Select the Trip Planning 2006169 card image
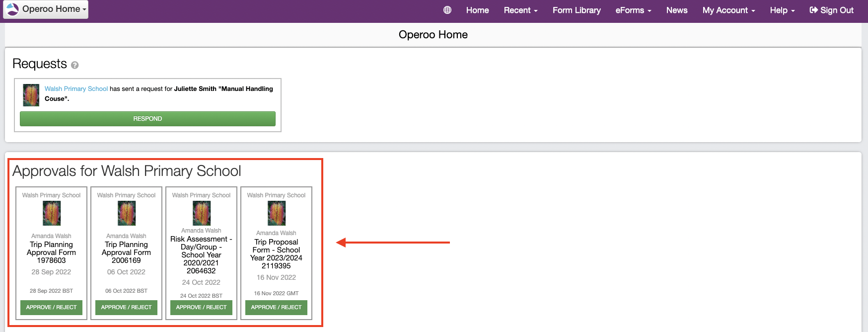Viewport: 868px width, 332px height. (x=126, y=213)
